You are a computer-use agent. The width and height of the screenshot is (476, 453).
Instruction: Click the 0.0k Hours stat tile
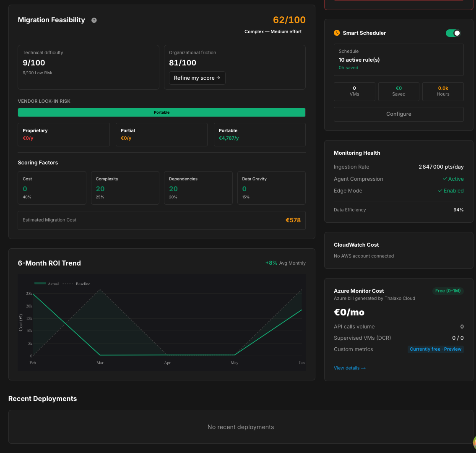click(x=443, y=91)
